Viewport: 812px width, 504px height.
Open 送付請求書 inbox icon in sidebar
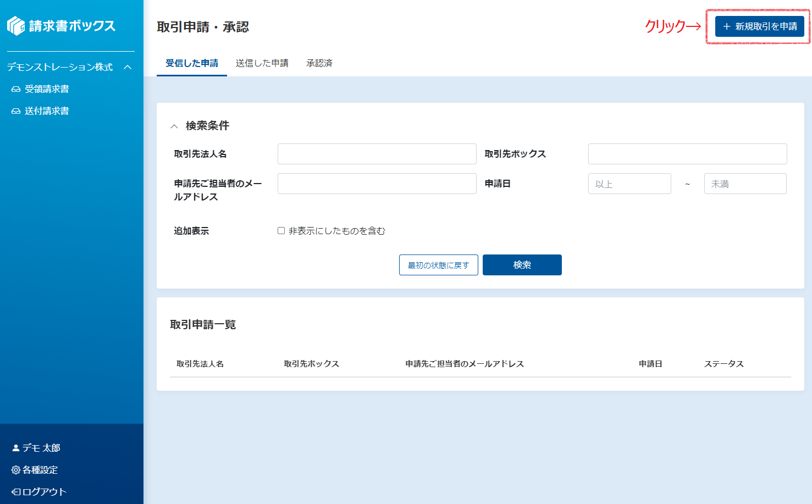pos(16,111)
